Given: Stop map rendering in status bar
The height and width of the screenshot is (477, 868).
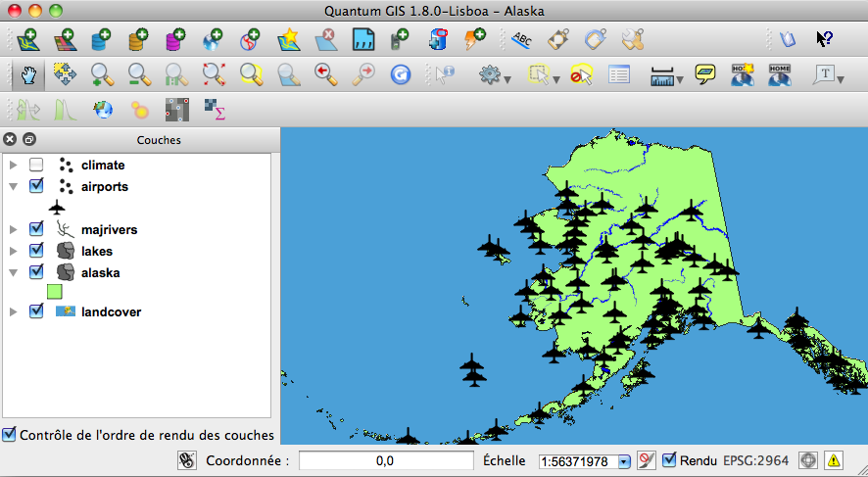Looking at the screenshot, I should tap(646, 460).
